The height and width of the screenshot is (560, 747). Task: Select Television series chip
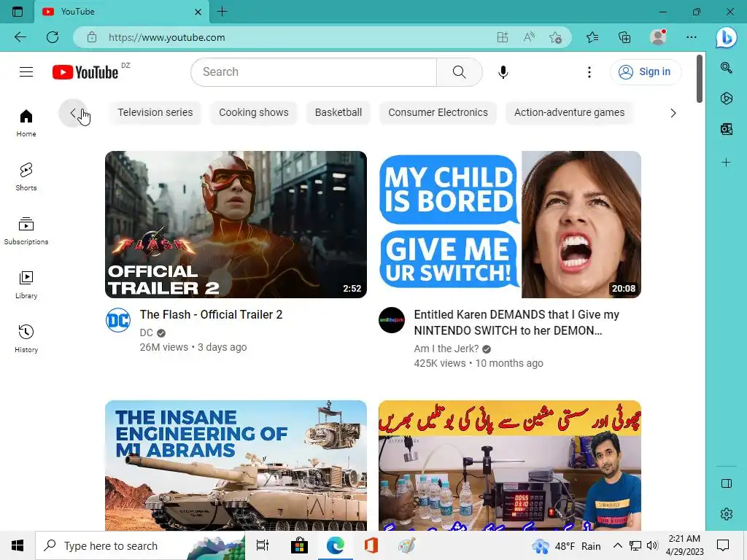click(155, 112)
